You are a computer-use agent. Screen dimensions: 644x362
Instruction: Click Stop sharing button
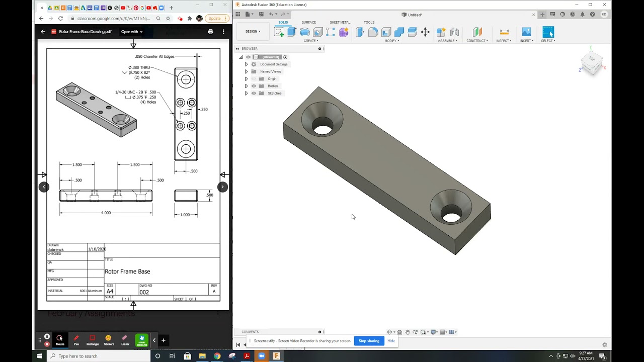(x=369, y=341)
